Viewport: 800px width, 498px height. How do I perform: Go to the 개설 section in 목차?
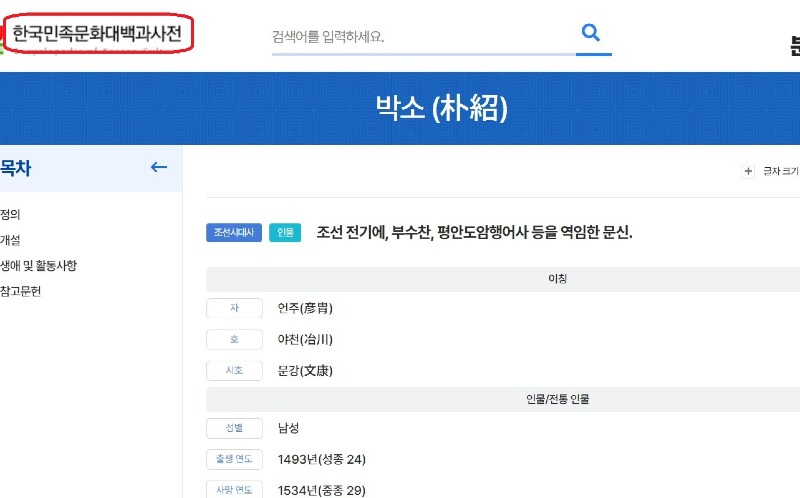coord(10,240)
